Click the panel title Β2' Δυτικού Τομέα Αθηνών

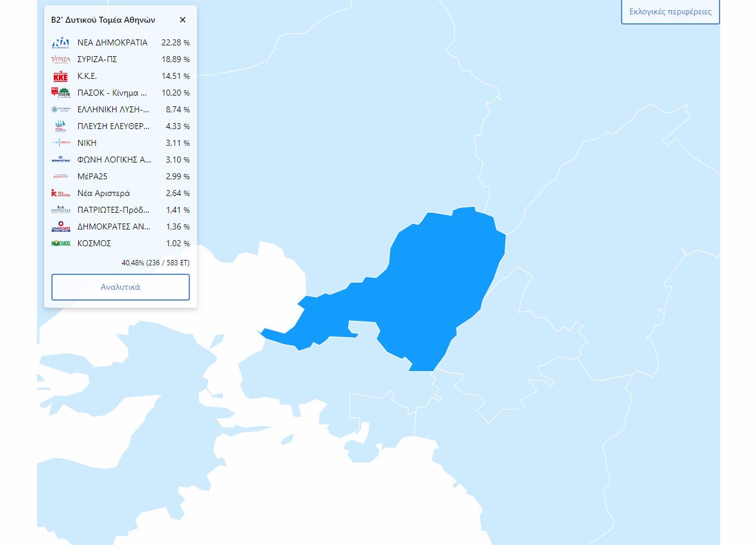coord(103,20)
